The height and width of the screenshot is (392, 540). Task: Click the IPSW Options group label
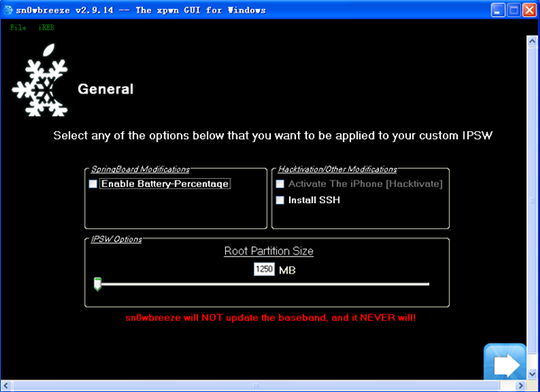coord(116,238)
